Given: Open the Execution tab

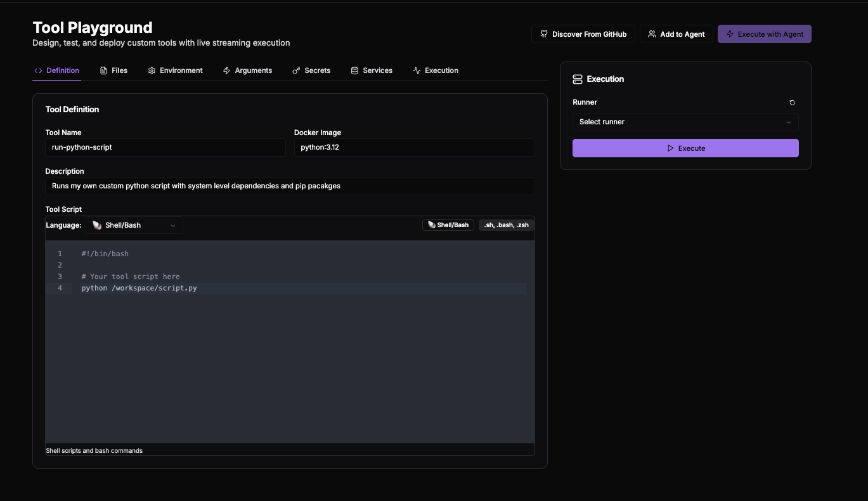Looking at the screenshot, I should pyautogui.click(x=436, y=70).
